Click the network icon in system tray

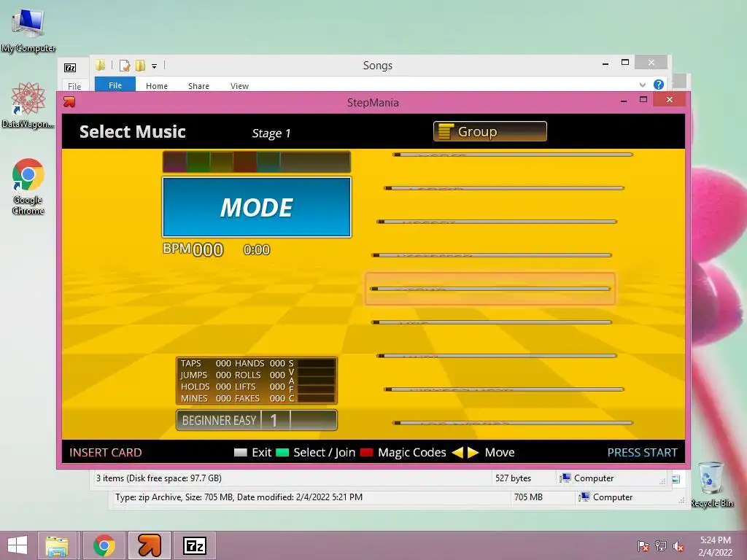661,546
